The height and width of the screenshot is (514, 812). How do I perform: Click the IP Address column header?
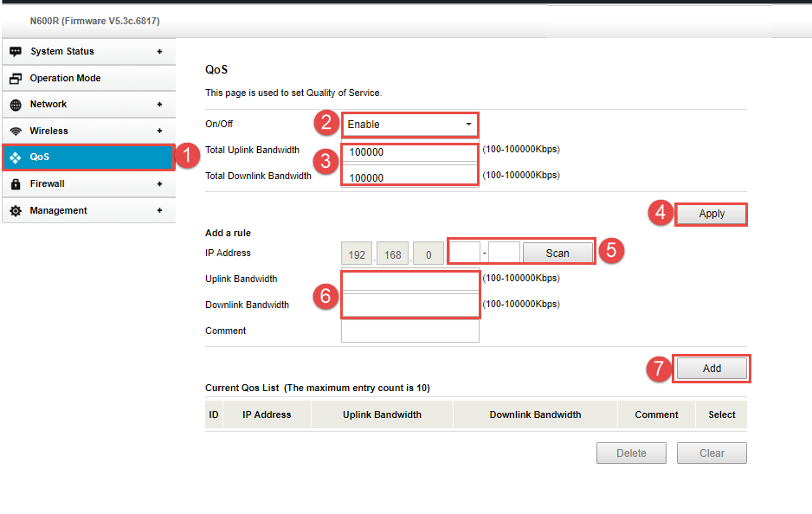pos(267,414)
